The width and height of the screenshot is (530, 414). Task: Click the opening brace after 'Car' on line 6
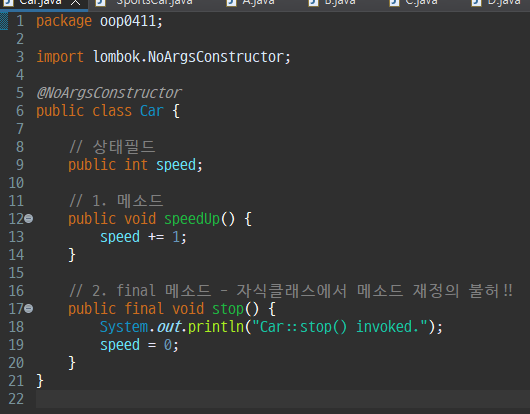[176, 111]
